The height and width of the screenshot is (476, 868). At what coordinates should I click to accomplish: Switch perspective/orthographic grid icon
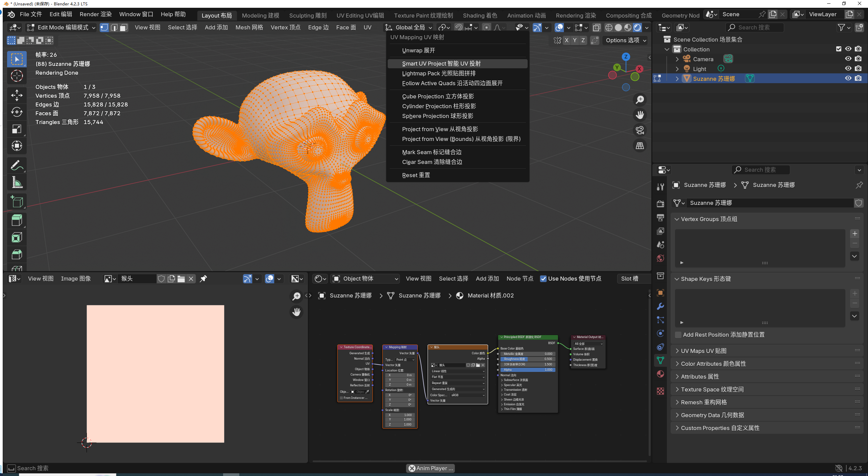coord(640,146)
